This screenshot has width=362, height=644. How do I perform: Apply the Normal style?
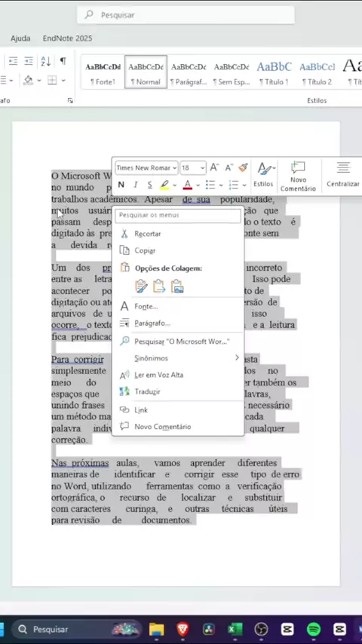146,72
